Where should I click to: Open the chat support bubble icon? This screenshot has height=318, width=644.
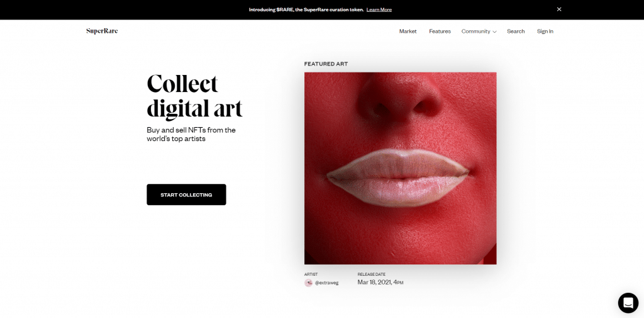[x=628, y=303]
